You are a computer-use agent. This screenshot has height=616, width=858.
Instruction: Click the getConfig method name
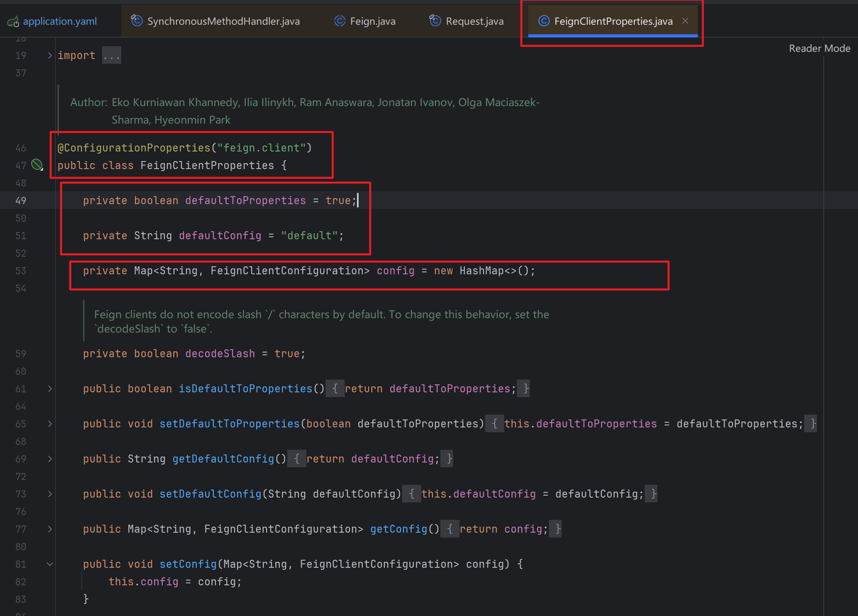398,529
